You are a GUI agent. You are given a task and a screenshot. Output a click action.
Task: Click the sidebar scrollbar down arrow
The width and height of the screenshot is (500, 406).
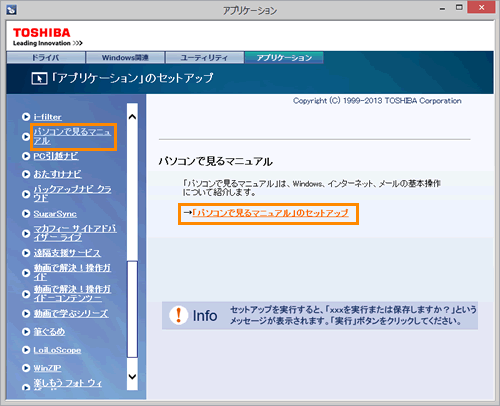click(x=132, y=377)
